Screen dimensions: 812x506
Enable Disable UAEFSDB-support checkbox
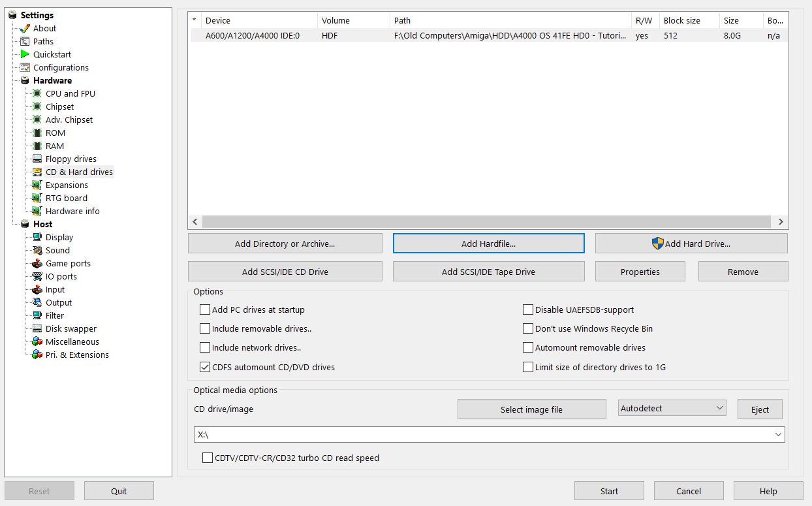click(x=528, y=309)
